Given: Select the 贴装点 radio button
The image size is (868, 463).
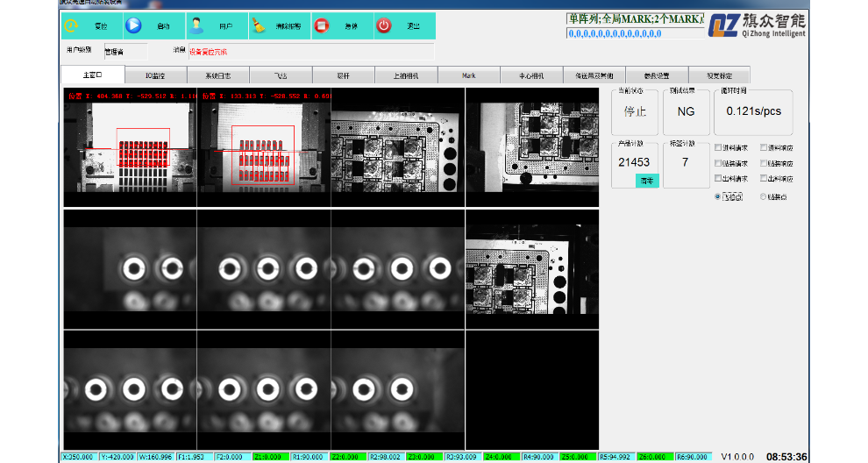Looking at the screenshot, I should click(764, 196).
